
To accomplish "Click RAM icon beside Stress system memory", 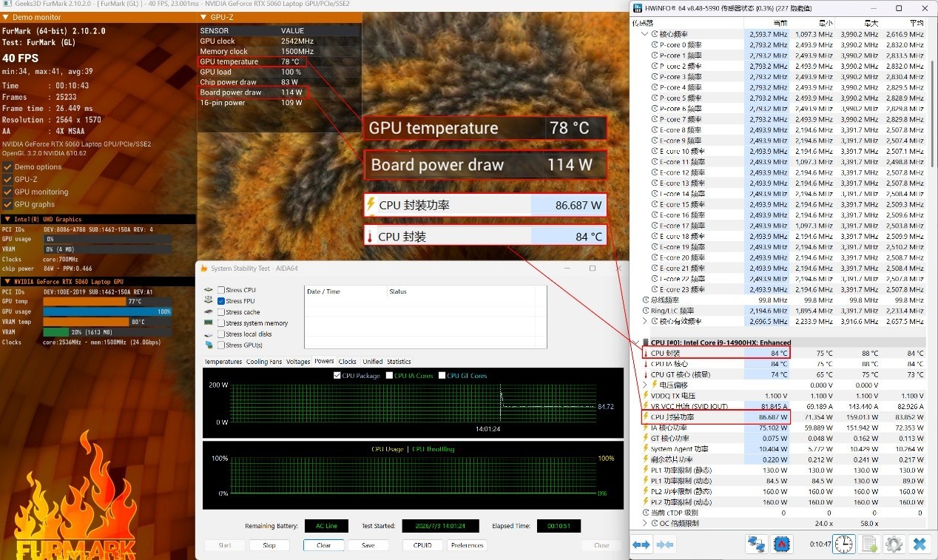I will 209,323.
